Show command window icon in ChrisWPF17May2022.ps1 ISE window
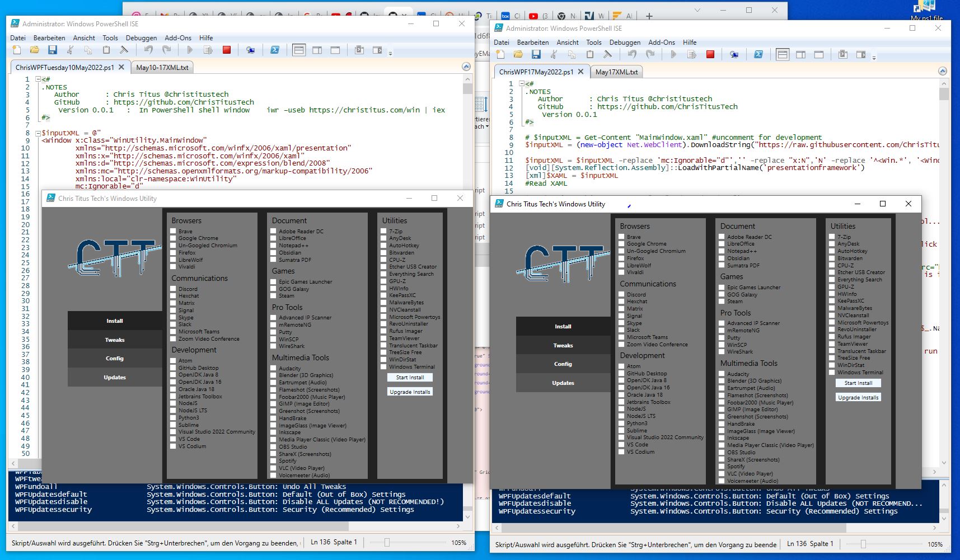Viewport: 960px width, 560px height. (x=843, y=55)
